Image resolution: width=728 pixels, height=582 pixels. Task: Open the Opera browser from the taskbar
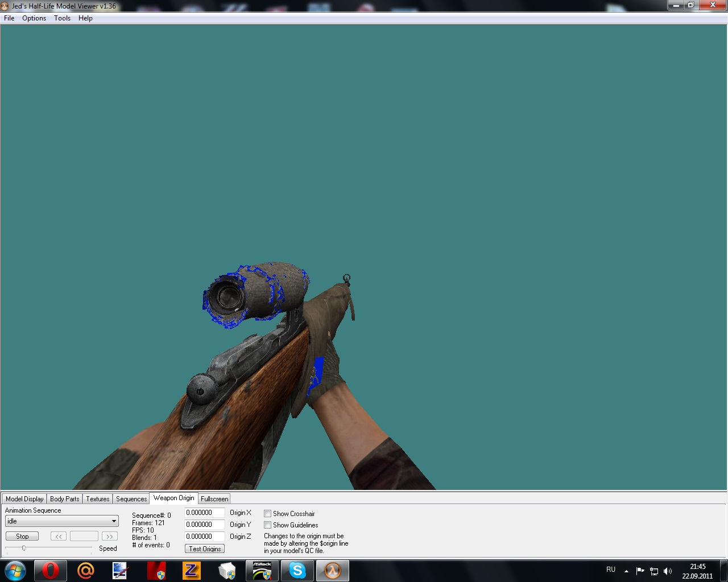[x=50, y=570]
